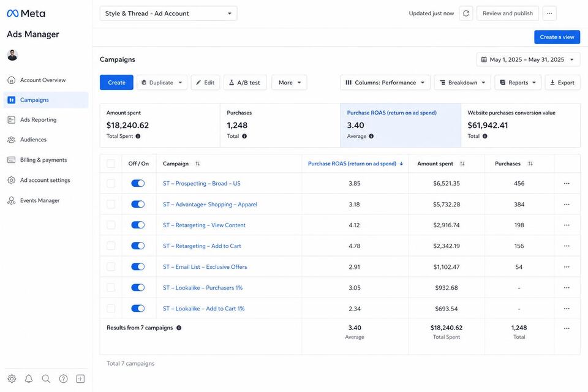This screenshot has width=588, height=392.
Task: Open row options for Prospecting Broad US
Action: tap(567, 183)
